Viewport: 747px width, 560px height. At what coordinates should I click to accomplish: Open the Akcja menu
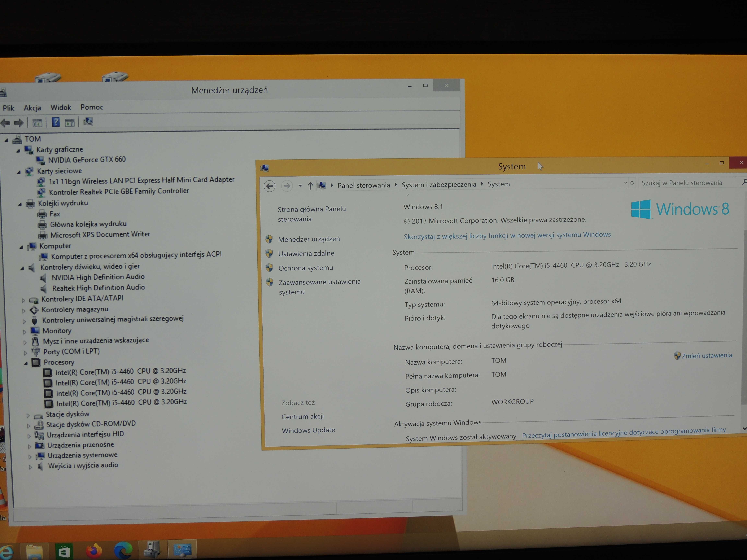tap(32, 108)
